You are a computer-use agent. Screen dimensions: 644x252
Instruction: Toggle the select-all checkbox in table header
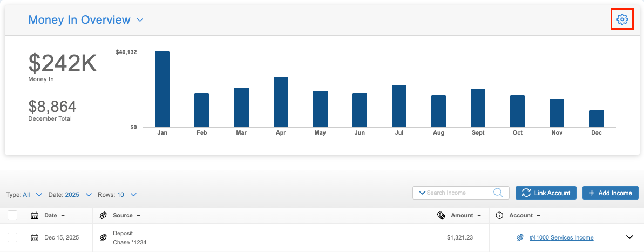click(12, 215)
